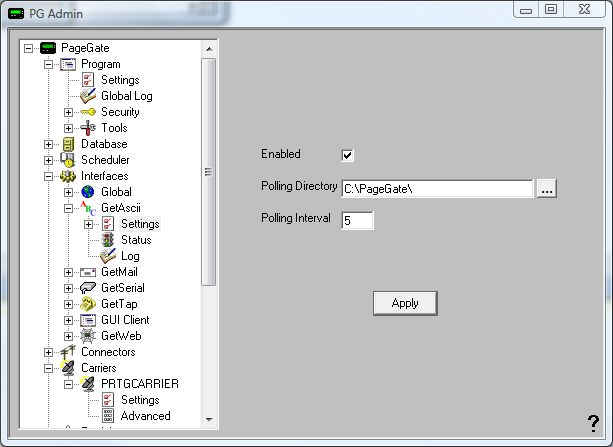Select the GetWeb tree label
Screen dimensions: 613x447
coord(121,336)
